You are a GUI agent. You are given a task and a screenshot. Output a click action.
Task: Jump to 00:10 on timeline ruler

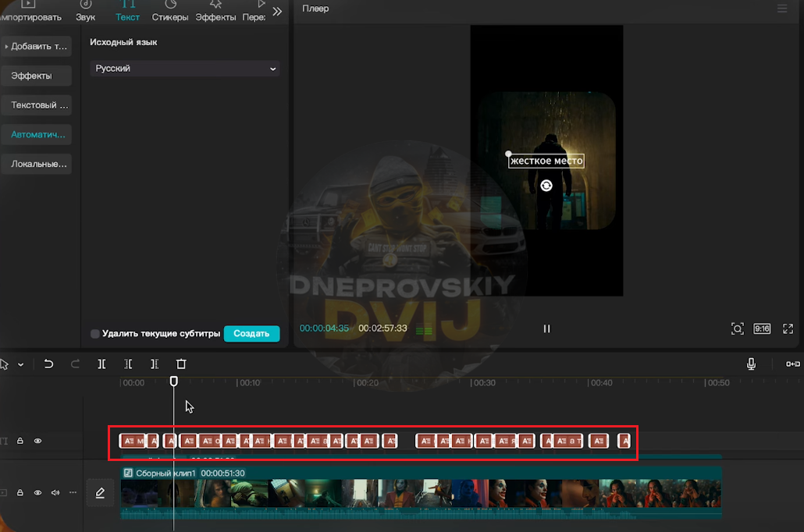[250, 383]
